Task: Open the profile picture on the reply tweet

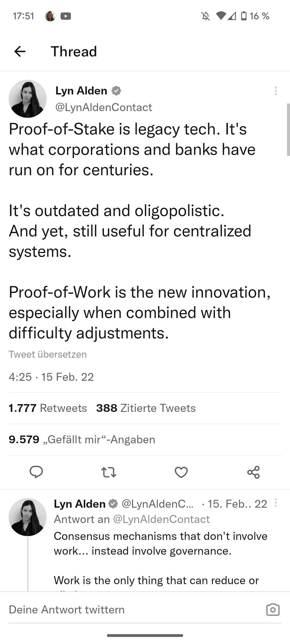Action: 28,517
